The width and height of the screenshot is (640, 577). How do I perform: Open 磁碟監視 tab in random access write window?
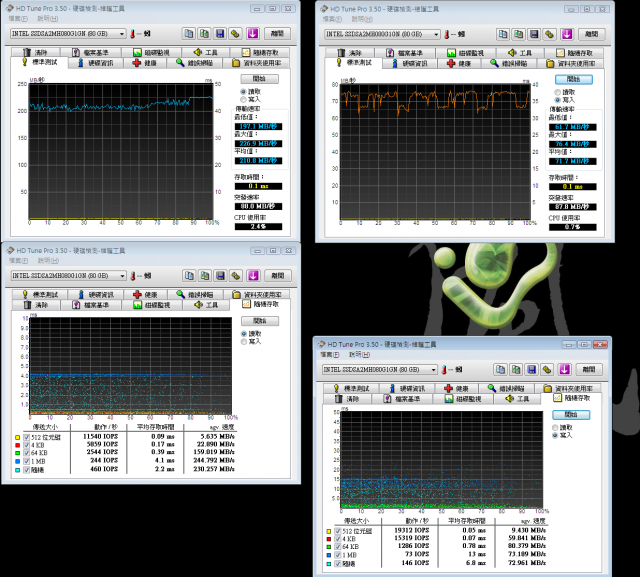click(464, 399)
